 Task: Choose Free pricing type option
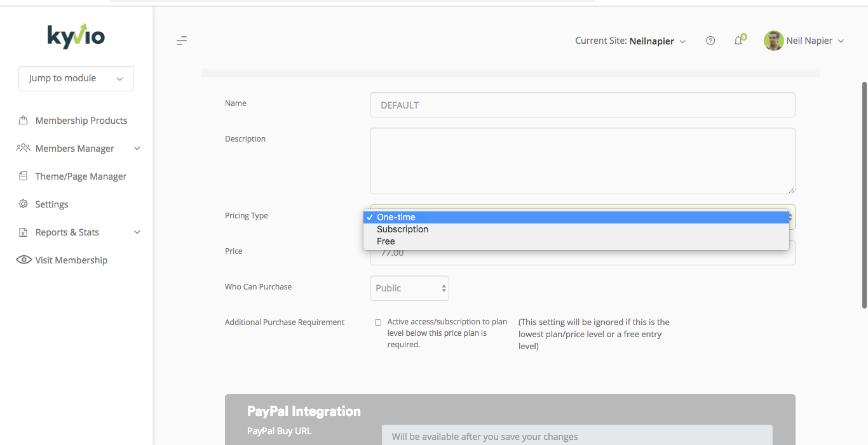576,241
